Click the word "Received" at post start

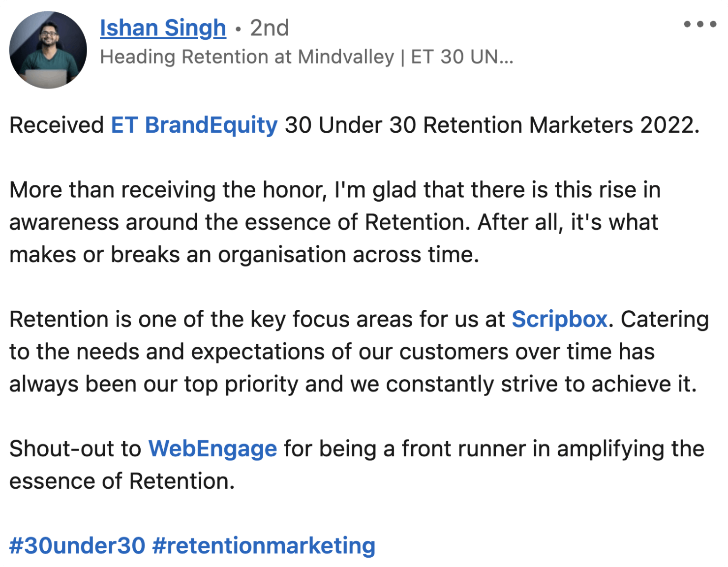point(57,125)
